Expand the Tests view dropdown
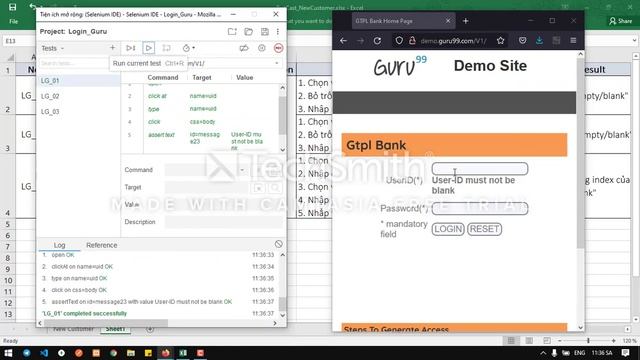Viewport: 640px width, 360px height. coord(53,48)
